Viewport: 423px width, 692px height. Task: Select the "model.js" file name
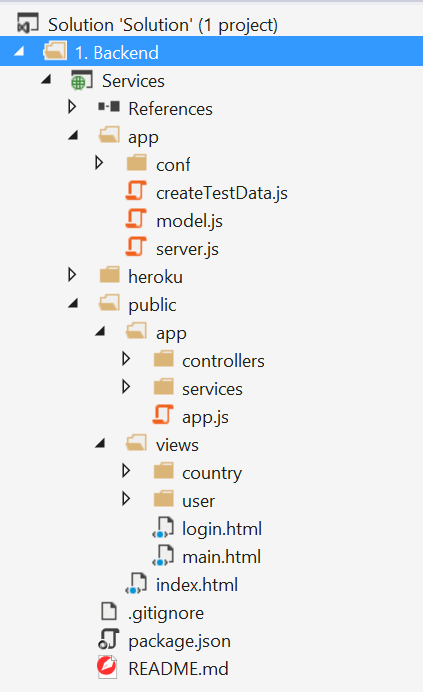pyautogui.click(x=189, y=221)
